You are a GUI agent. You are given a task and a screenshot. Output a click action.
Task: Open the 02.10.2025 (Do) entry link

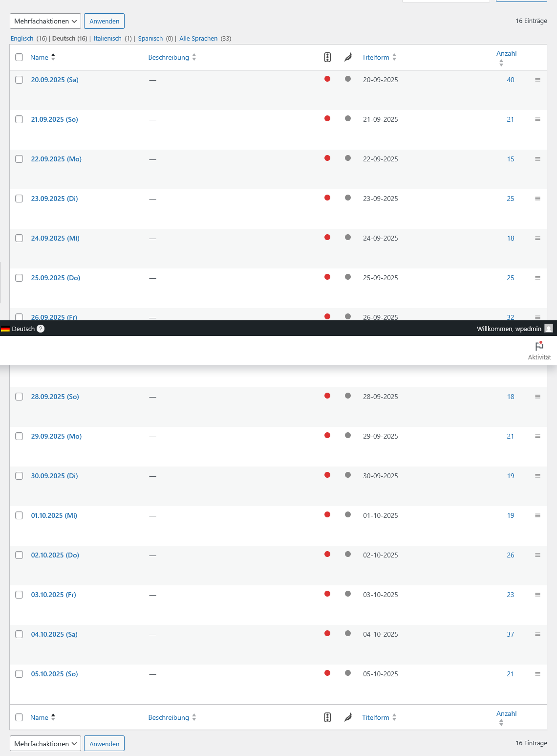(55, 555)
